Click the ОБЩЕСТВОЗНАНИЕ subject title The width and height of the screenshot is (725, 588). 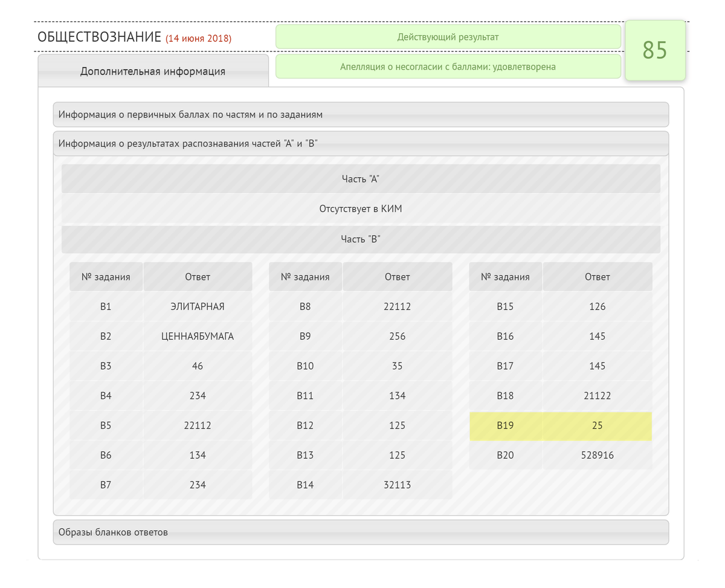[x=99, y=37]
